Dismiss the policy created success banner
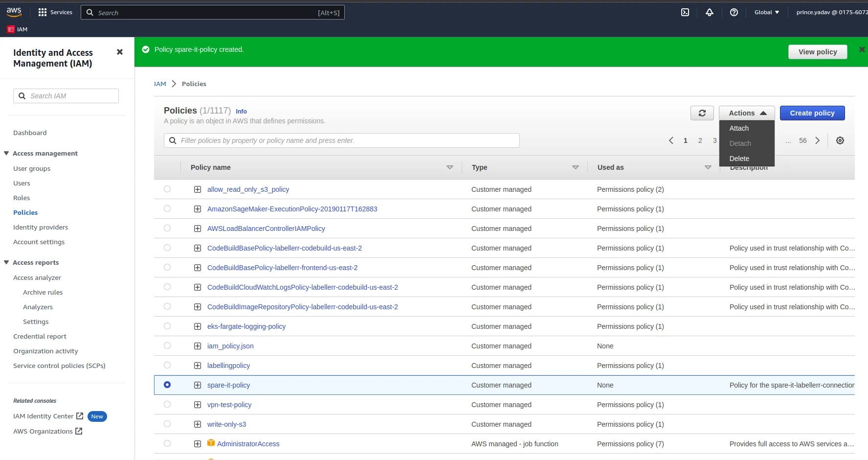This screenshot has height=460, width=868. click(x=862, y=49)
